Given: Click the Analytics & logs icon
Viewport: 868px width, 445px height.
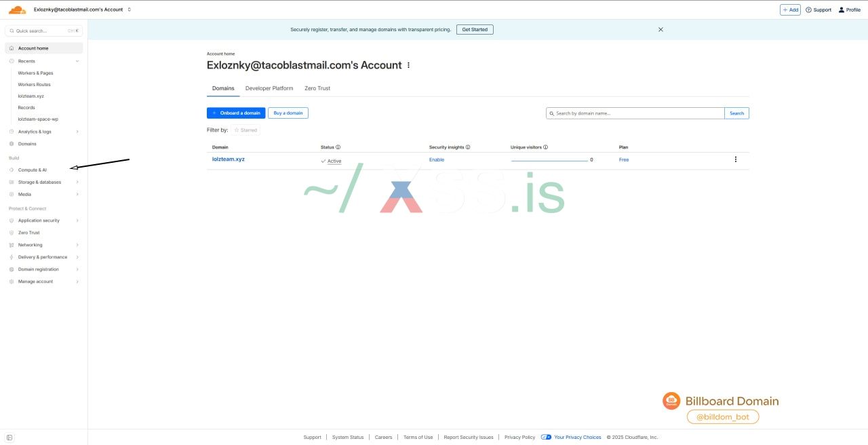Looking at the screenshot, I should click(x=12, y=132).
